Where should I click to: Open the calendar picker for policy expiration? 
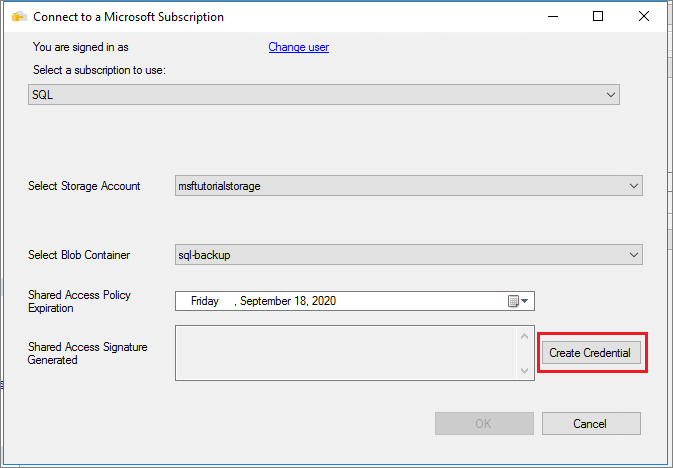coord(519,301)
